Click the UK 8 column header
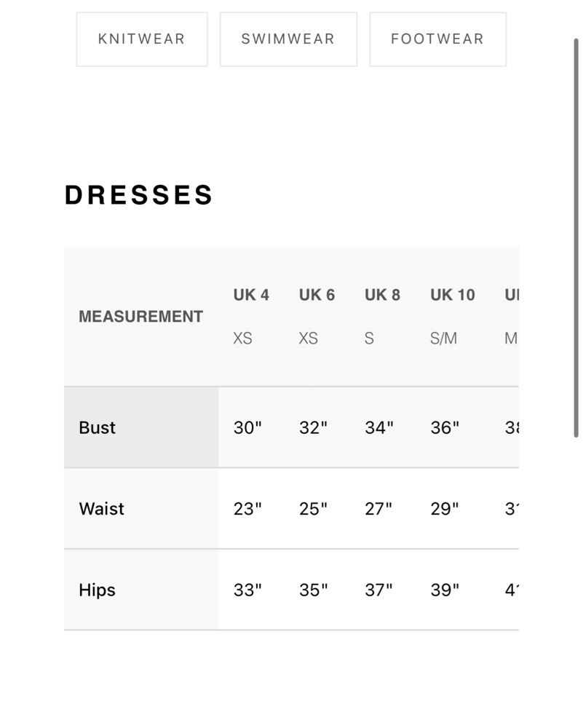 (x=382, y=295)
